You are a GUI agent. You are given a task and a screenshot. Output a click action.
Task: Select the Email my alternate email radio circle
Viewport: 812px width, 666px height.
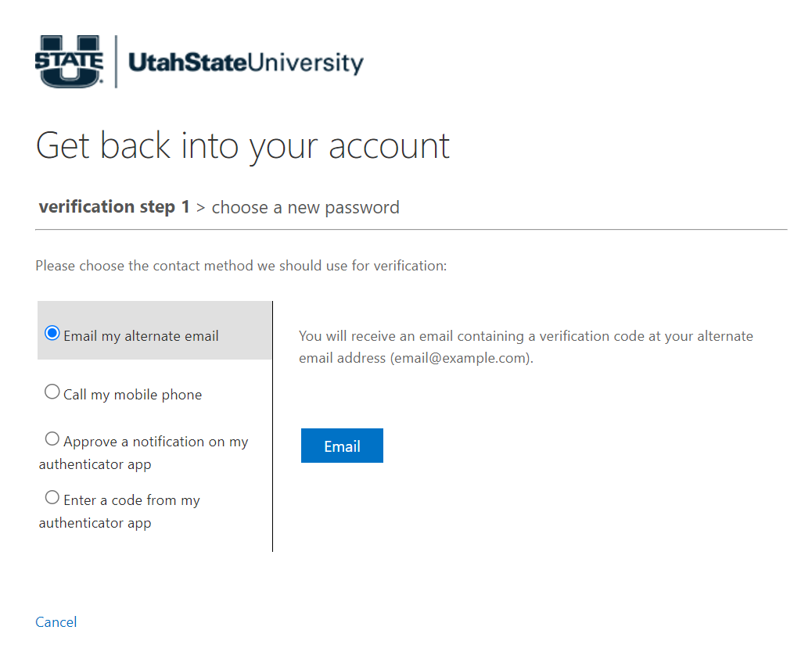(52, 334)
